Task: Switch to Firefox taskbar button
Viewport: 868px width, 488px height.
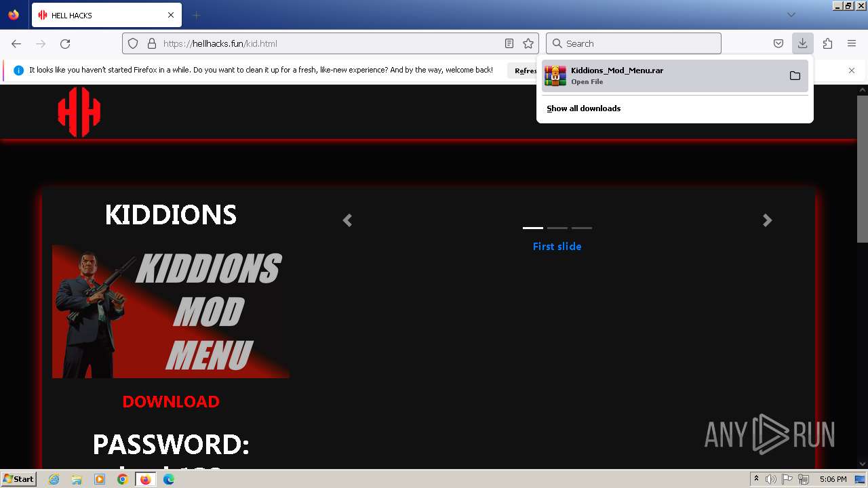Action: pos(145,479)
